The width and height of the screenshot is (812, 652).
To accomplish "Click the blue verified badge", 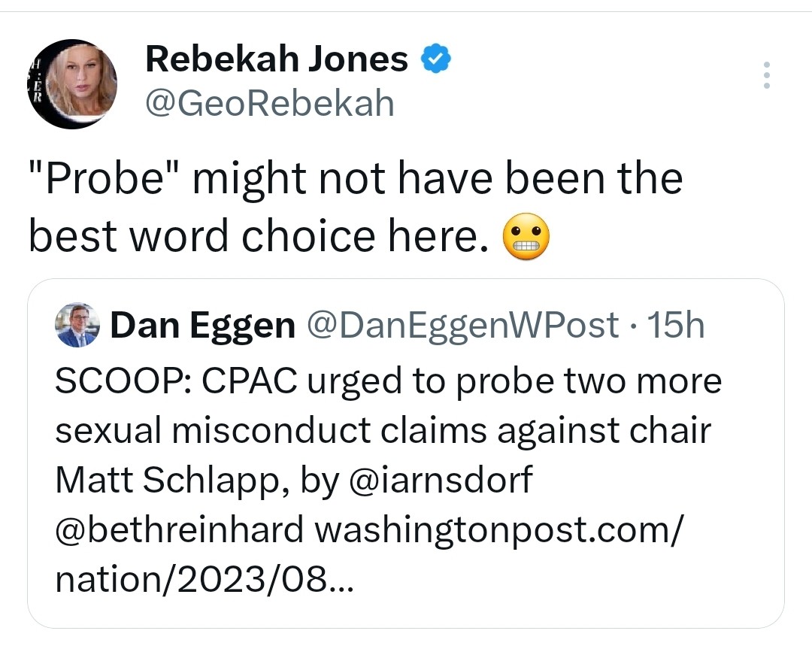I will click(x=435, y=59).
